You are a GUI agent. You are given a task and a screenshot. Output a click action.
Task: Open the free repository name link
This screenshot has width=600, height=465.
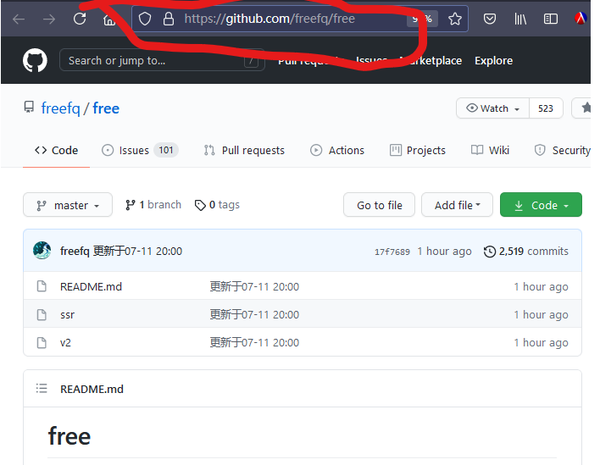click(106, 108)
